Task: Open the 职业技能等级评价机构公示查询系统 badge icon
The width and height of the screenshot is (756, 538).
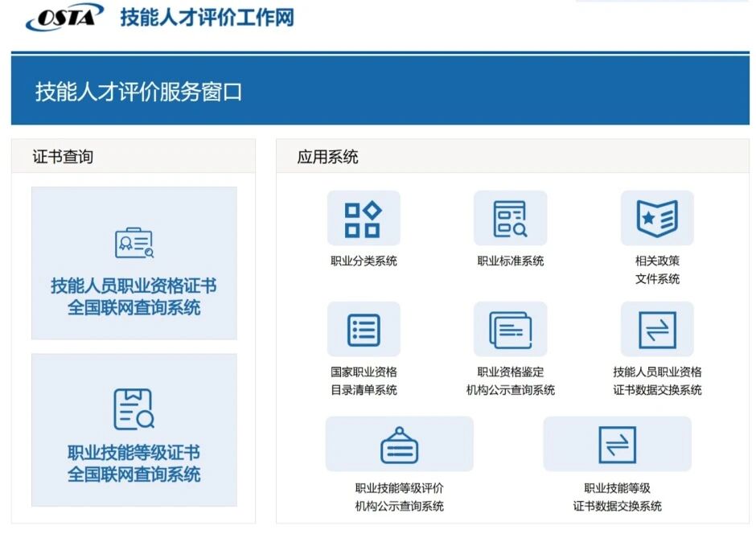Action: point(400,444)
